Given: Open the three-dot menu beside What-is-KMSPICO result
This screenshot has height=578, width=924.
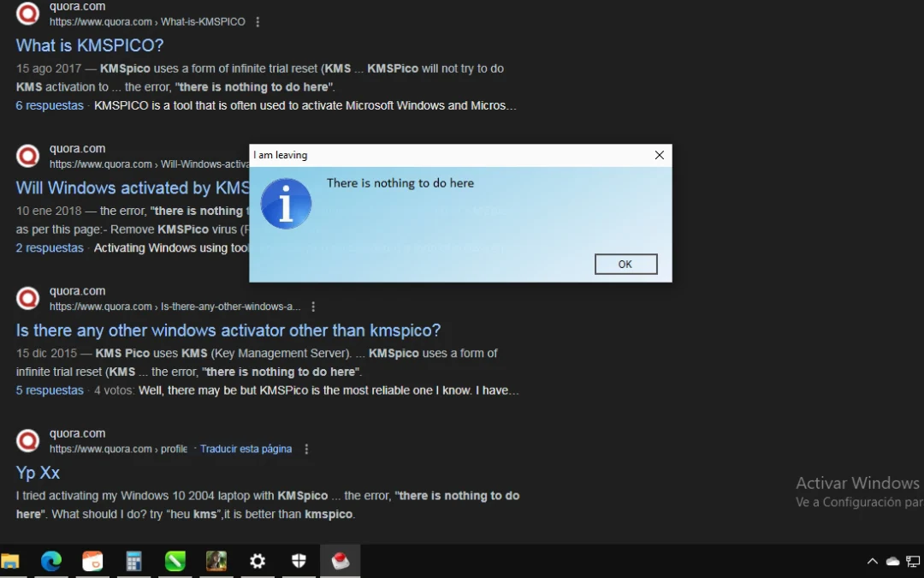Looking at the screenshot, I should (x=258, y=21).
